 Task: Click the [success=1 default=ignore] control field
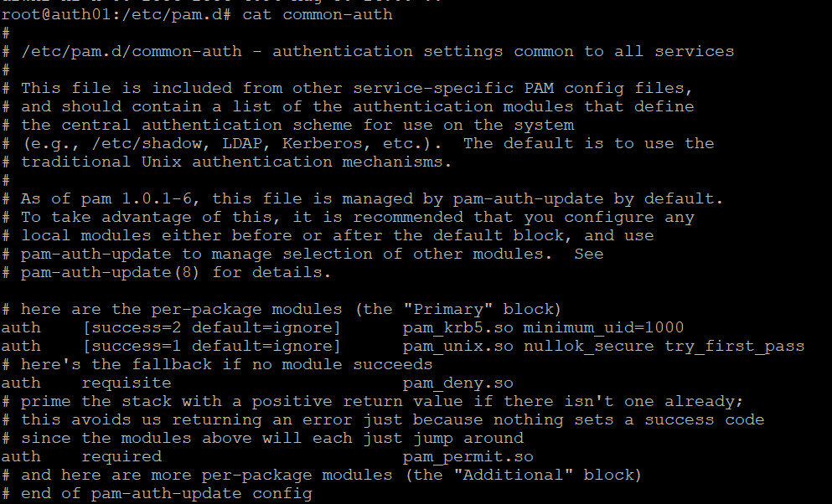212,346
